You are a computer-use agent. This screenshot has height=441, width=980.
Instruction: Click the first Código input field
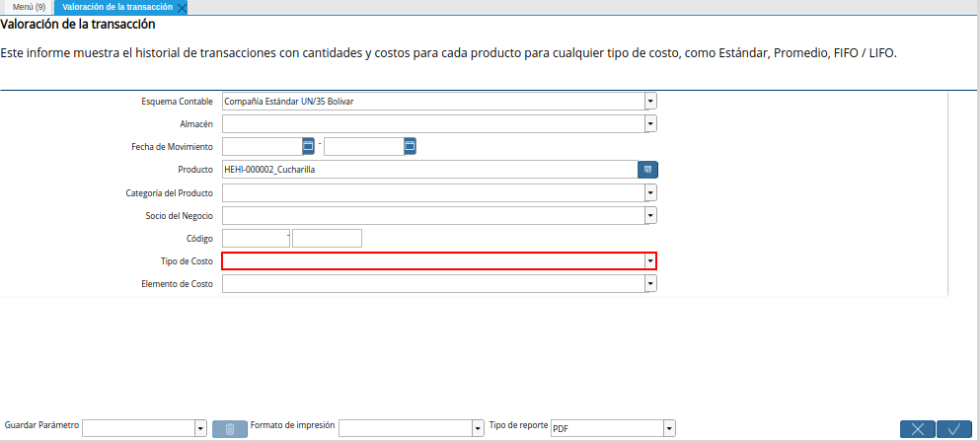257,238
